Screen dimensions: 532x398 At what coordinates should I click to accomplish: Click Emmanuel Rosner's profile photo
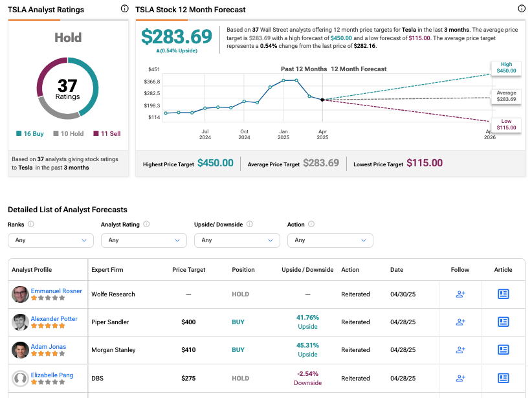coord(20,294)
